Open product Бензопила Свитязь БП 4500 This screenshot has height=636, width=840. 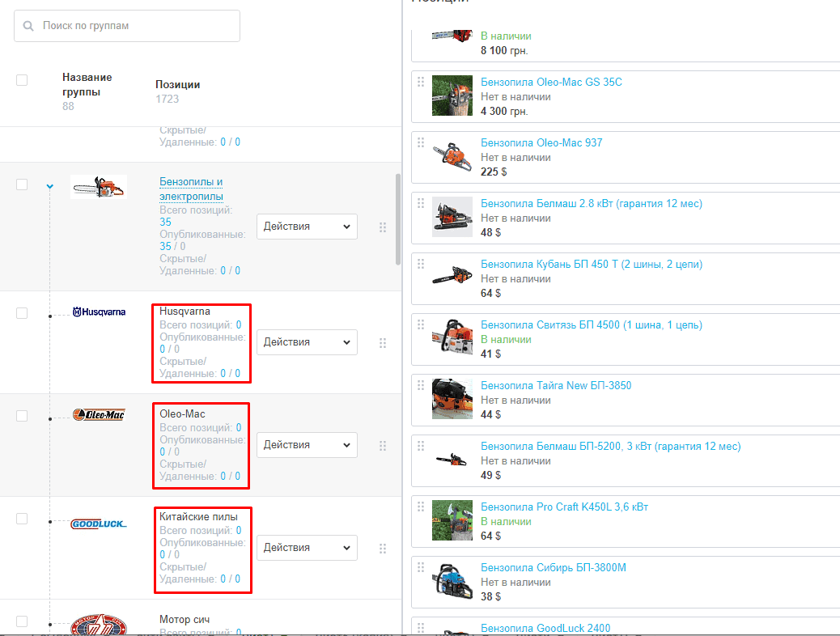(592, 324)
